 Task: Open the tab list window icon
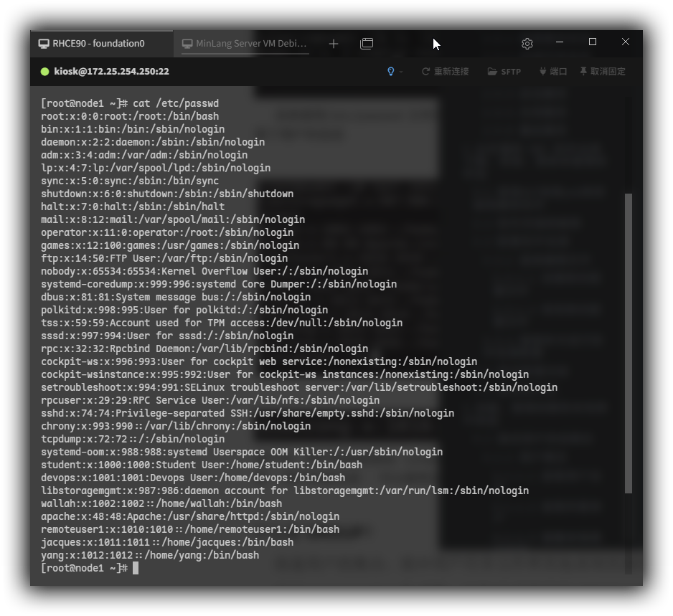point(367,44)
